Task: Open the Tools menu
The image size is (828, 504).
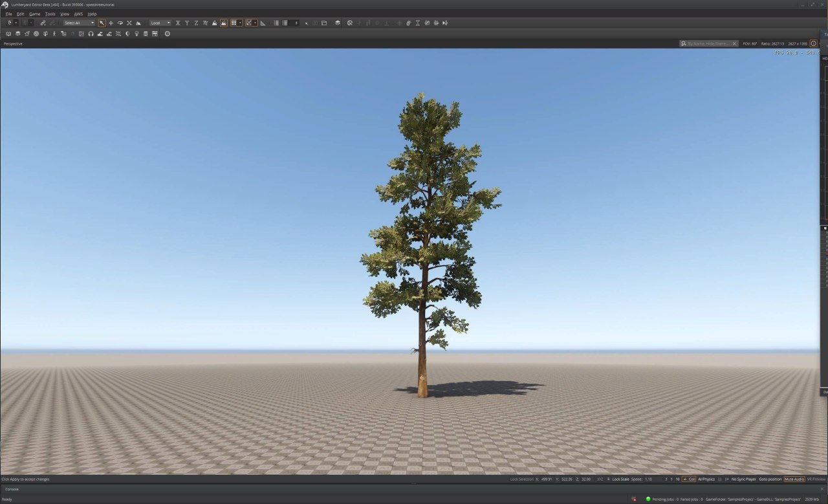Action: click(50, 14)
